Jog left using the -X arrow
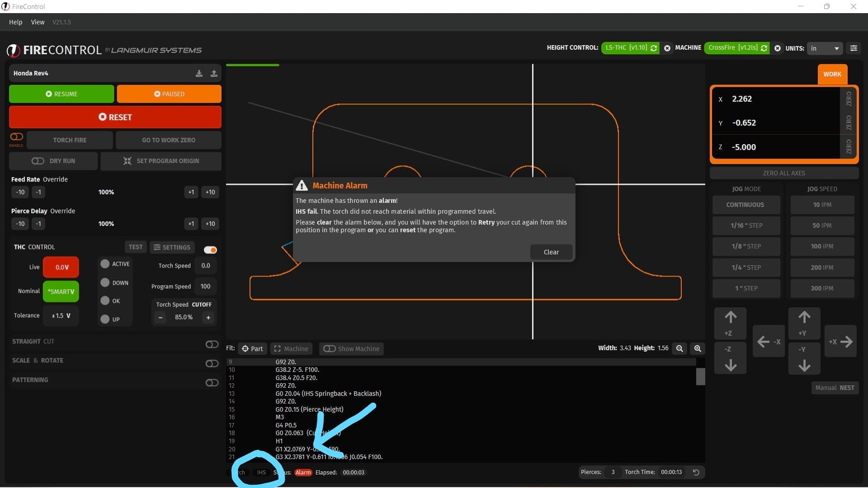The image size is (868, 488). tap(769, 342)
